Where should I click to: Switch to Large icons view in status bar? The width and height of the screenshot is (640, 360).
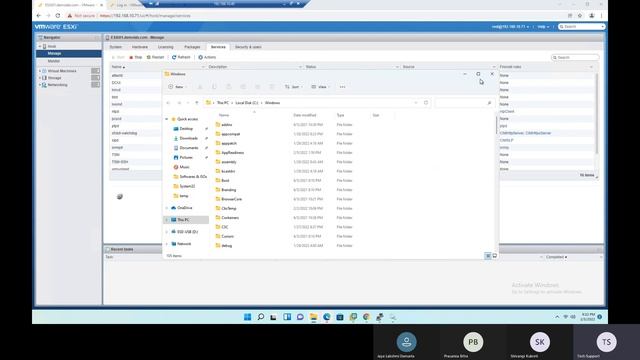click(495, 256)
